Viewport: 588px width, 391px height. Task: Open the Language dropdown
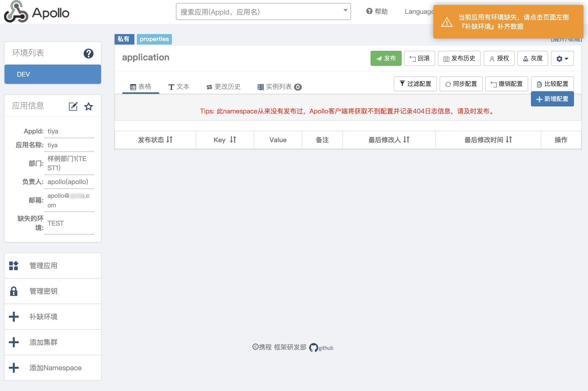(x=419, y=12)
